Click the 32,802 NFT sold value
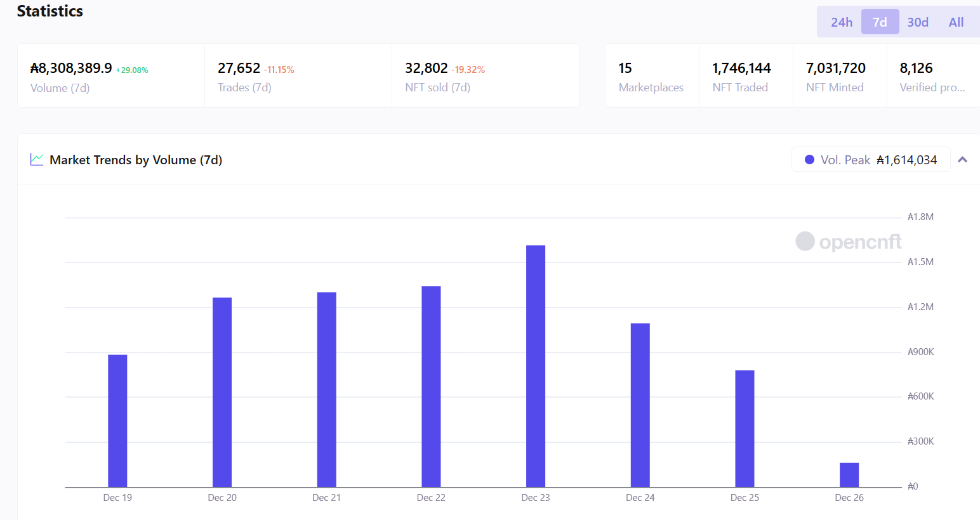 [427, 68]
